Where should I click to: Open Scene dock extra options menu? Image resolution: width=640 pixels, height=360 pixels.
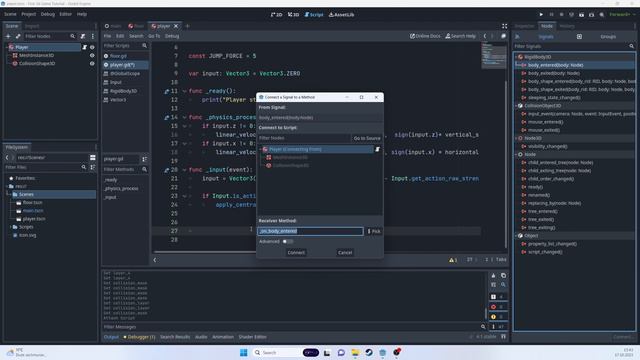[x=93, y=36]
